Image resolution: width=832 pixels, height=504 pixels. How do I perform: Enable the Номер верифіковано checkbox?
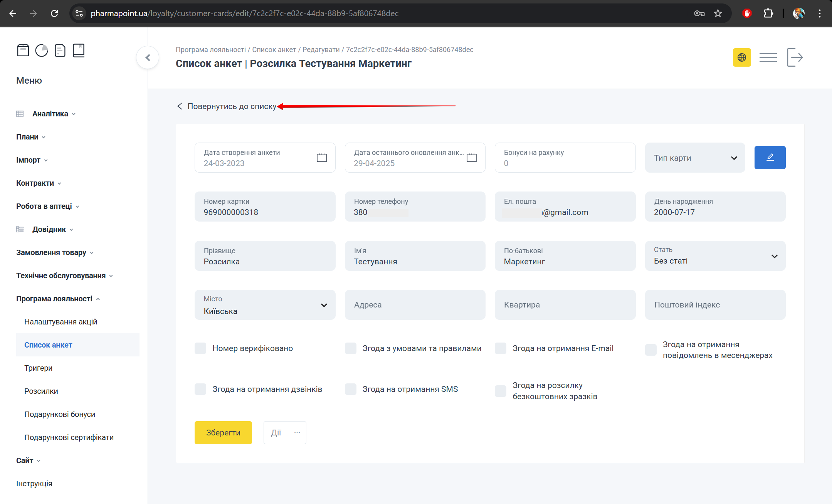point(200,348)
